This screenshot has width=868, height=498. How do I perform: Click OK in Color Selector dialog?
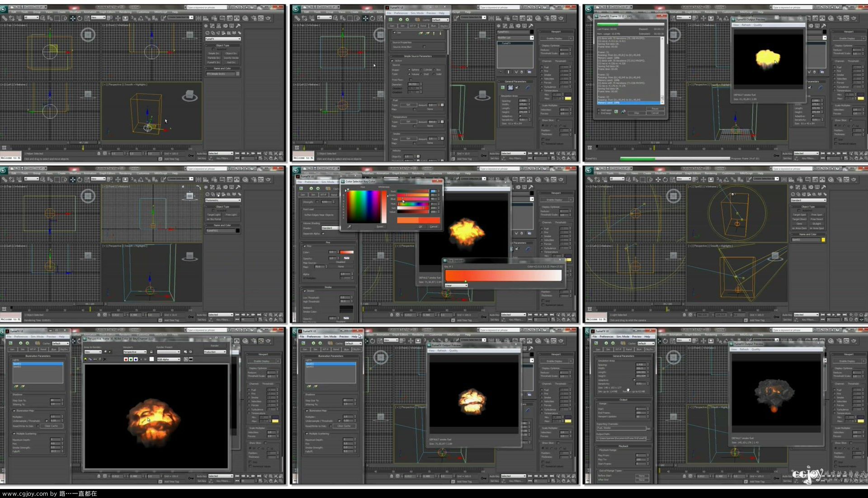click(420, 227)
